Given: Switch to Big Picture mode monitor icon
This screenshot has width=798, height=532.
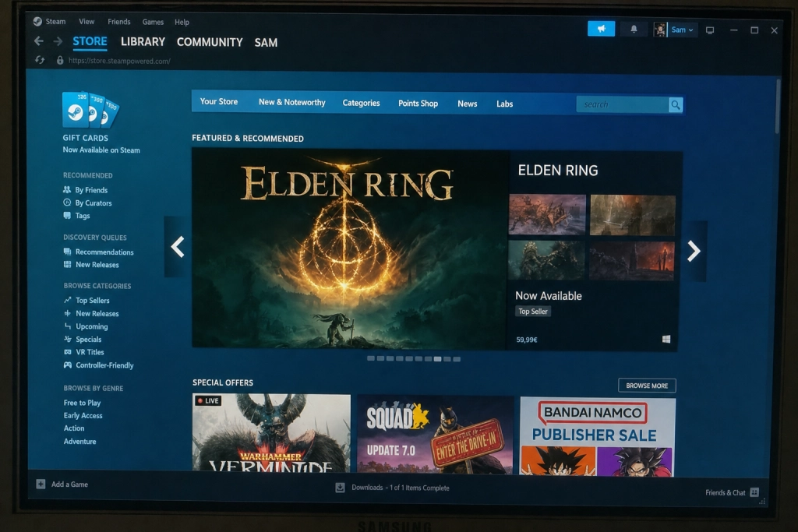Looking at the screenshot, I should click(710, 30).
